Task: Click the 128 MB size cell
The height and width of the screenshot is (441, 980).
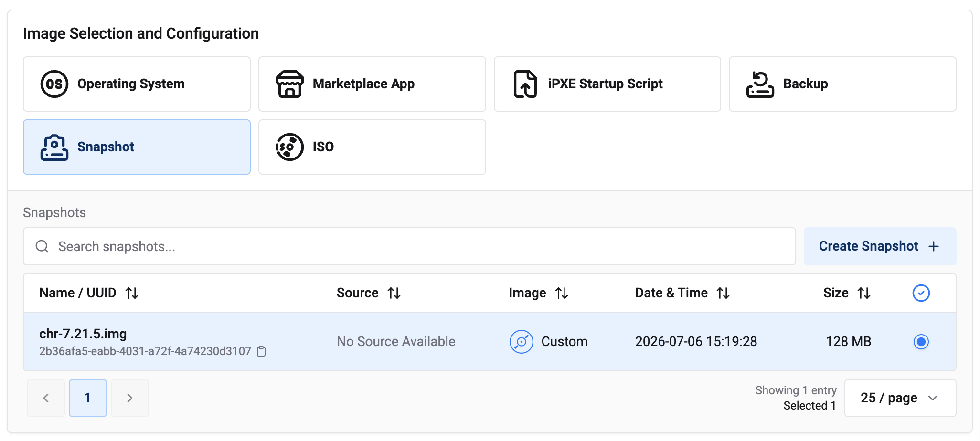Action: (x=849, y=342)
